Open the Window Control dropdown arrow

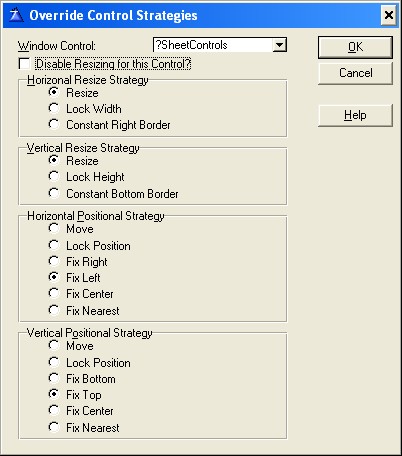[x=279, y=45]
